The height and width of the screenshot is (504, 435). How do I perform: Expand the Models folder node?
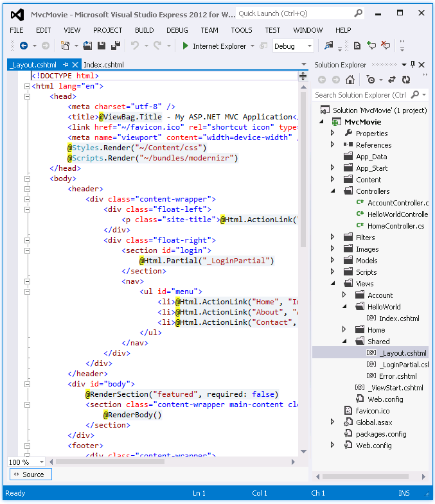click(333, 261)
